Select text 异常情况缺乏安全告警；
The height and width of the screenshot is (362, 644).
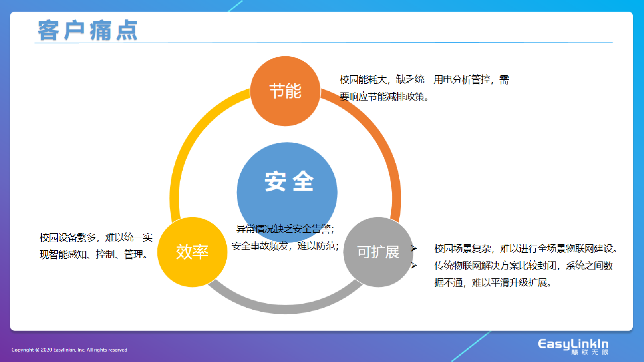(x=285, y=229)
